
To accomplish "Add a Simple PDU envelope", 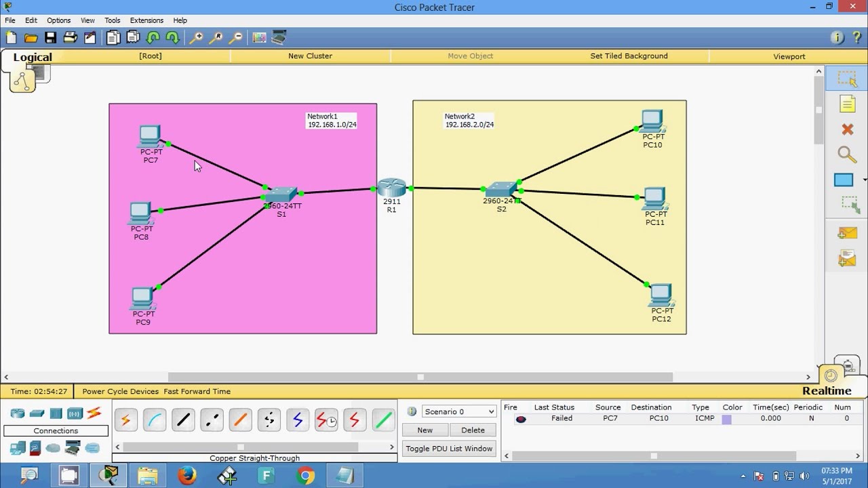I will [x=847, y=232].
